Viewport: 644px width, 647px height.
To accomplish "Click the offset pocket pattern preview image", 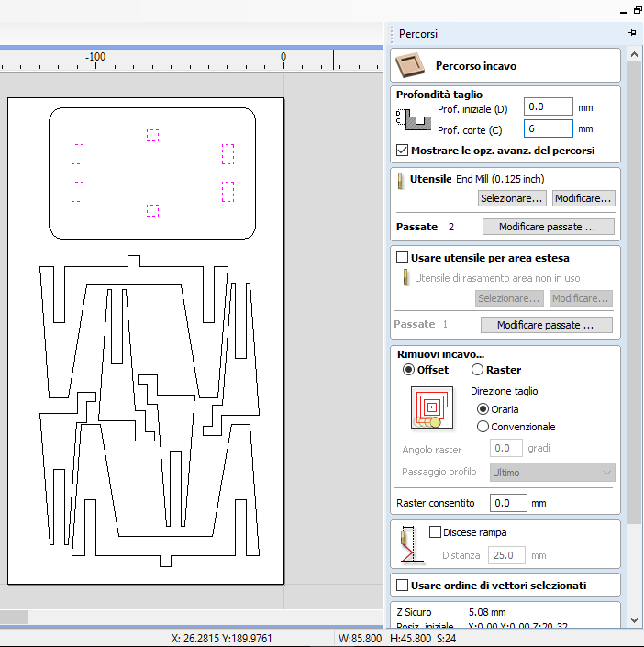I will [432, 407].
